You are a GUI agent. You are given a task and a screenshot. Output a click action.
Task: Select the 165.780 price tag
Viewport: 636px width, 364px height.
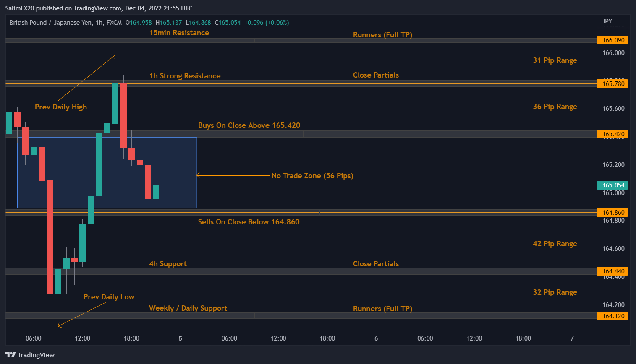click(x=613, y=84)
